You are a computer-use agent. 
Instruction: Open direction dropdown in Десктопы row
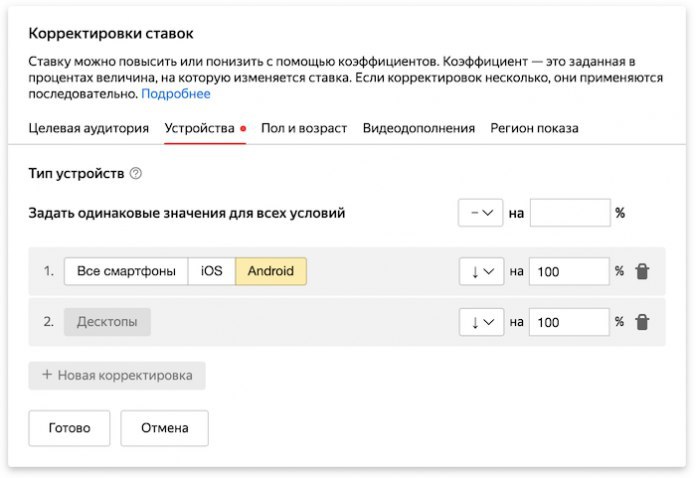[480, 322]
